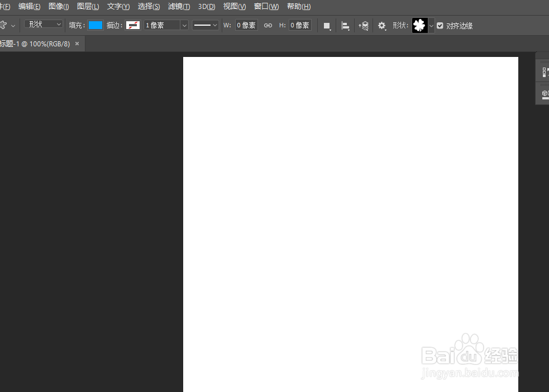This screenshot has width=549, height=392.
Task: Open the 形状 tool mode dropdown
Action: pyautogui.click(x=44, y=24)
